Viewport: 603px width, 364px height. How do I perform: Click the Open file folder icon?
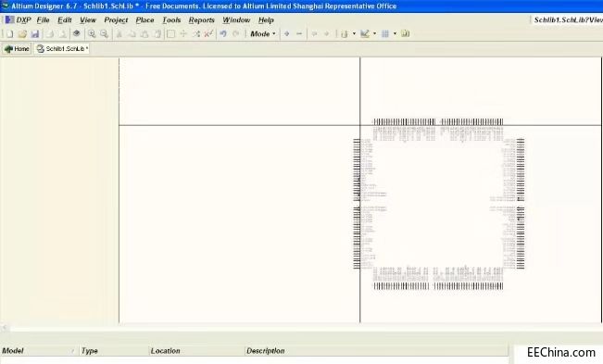pyautogui.click(x=22, y=34)
